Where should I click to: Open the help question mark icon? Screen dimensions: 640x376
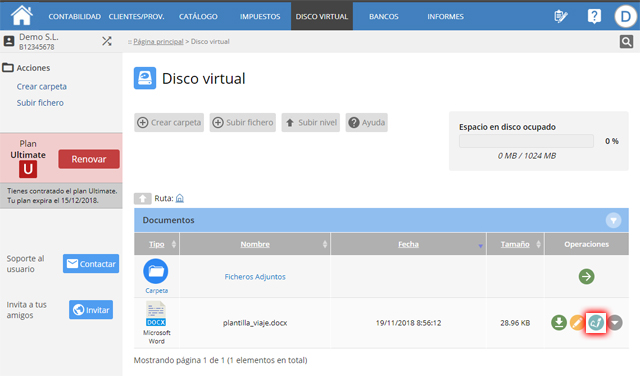click(594, 16)
